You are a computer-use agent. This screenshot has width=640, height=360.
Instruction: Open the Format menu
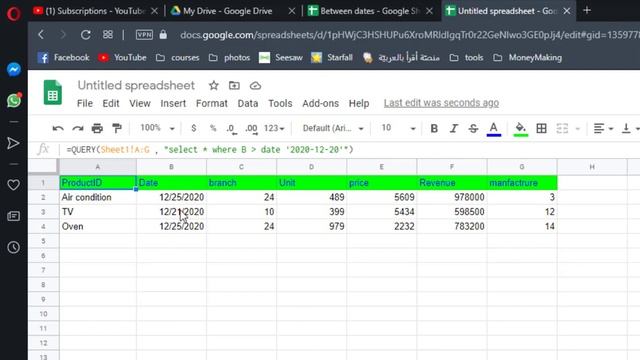[211, 104]
